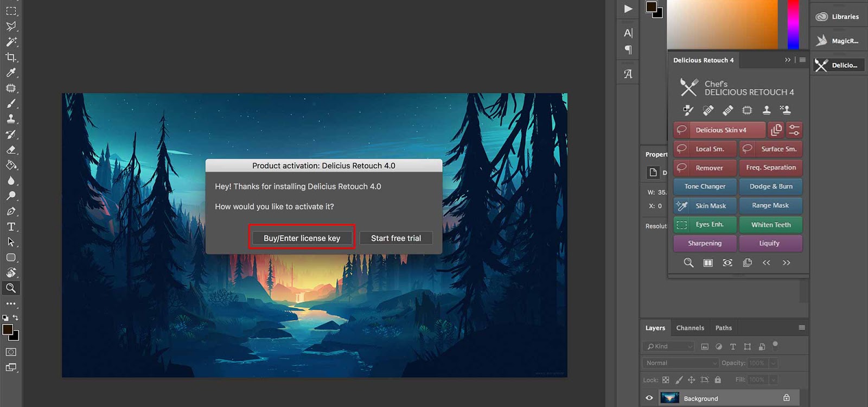This screenshot has height=407, width=868.
Task: Select the Brush tool in left toolbar
Action: 11,104
